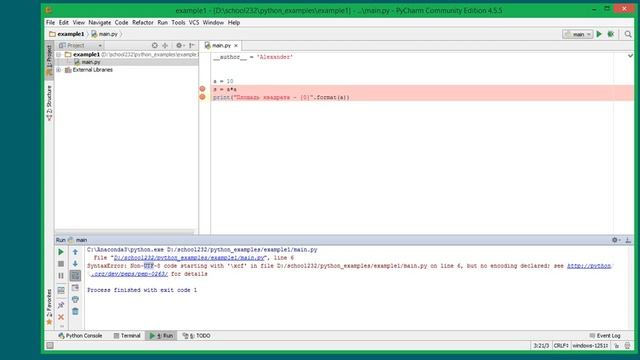Jump up the stack trace with the up arrow
The height and width of the screenshot is (360, 640).
pos(75,252)
